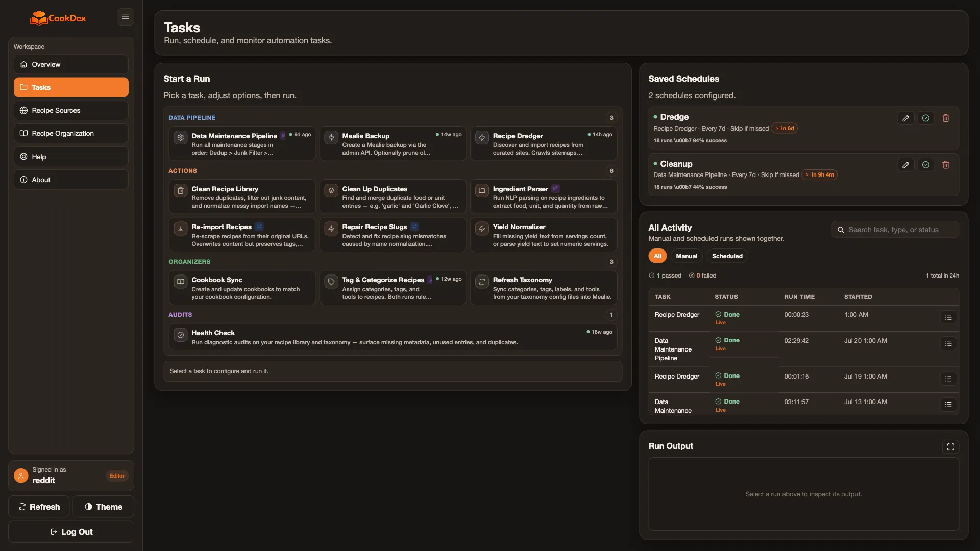The width and height of the screenshot is (980, 551).
Task: Filter activity to All runs
Action: tap(657, 256)
